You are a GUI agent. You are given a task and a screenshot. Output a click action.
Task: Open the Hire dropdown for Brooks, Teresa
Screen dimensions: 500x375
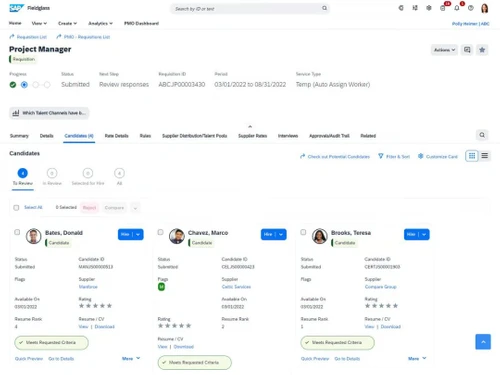click(x=424, y=234)
